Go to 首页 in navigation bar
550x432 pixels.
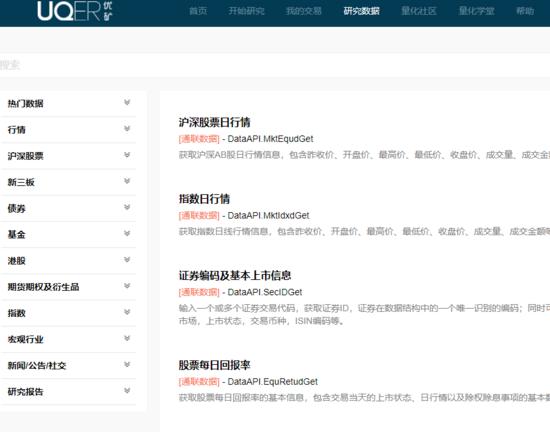[x=198, y=11]
